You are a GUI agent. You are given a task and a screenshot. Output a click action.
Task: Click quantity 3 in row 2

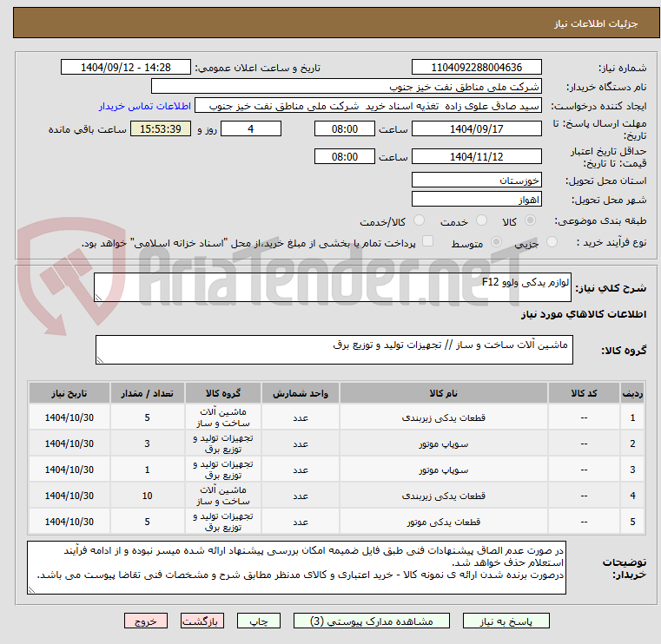(147, 444)
